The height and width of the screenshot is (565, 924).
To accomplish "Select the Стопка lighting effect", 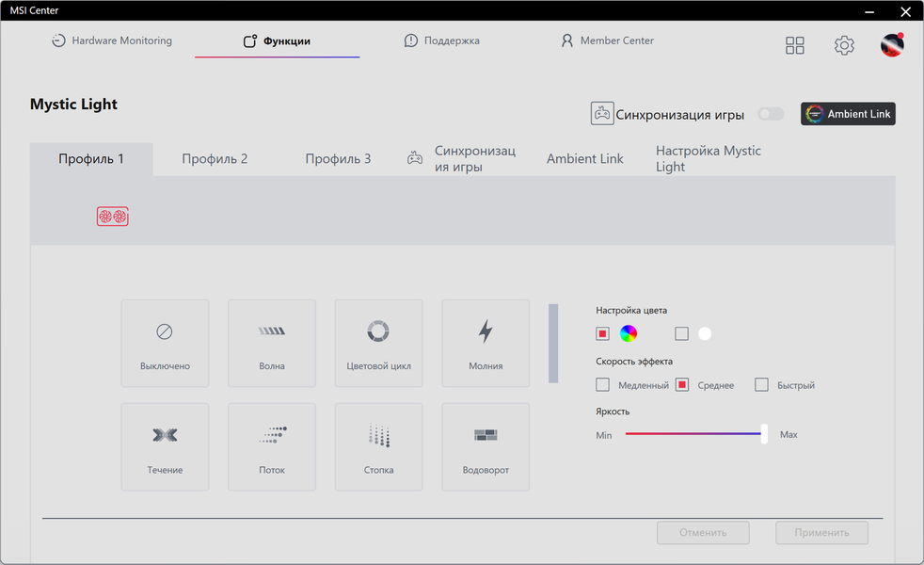I will (378, 447).
